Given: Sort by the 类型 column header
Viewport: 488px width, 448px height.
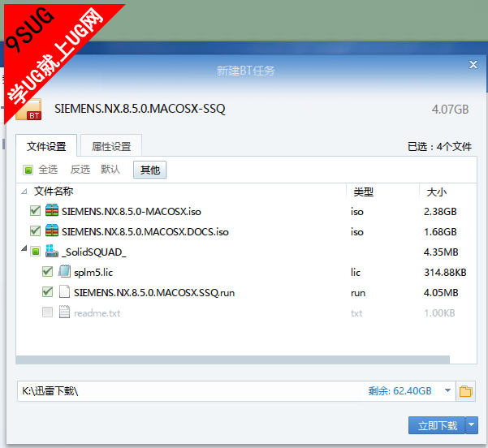Looking at the screenshot, I should click(x=363, y=192).
